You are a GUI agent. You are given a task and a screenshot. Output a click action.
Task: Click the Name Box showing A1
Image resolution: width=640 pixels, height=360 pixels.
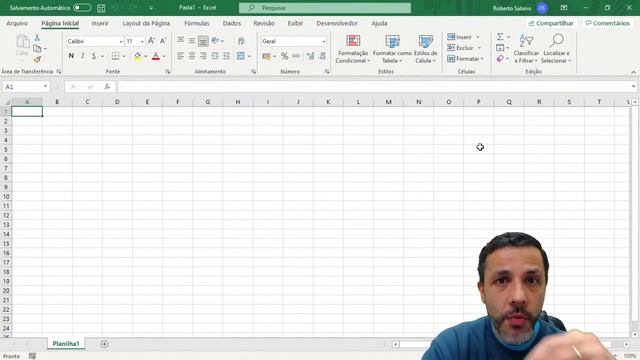coord(25,87)
